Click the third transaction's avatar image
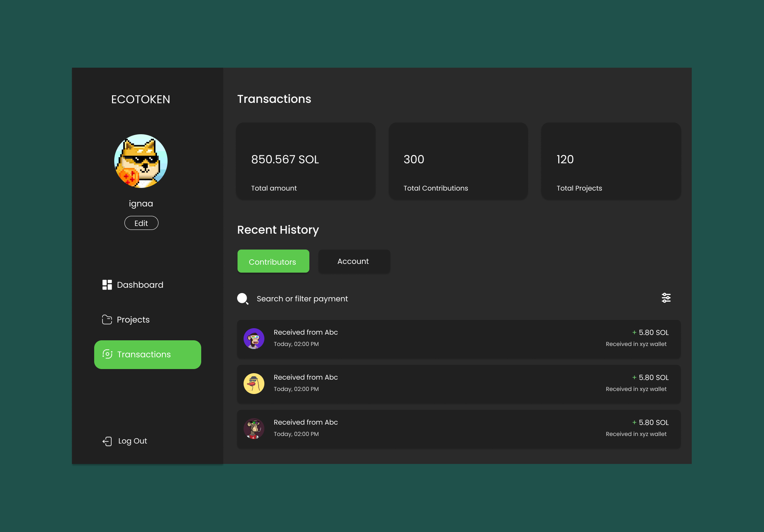 [x=254, y=428]
